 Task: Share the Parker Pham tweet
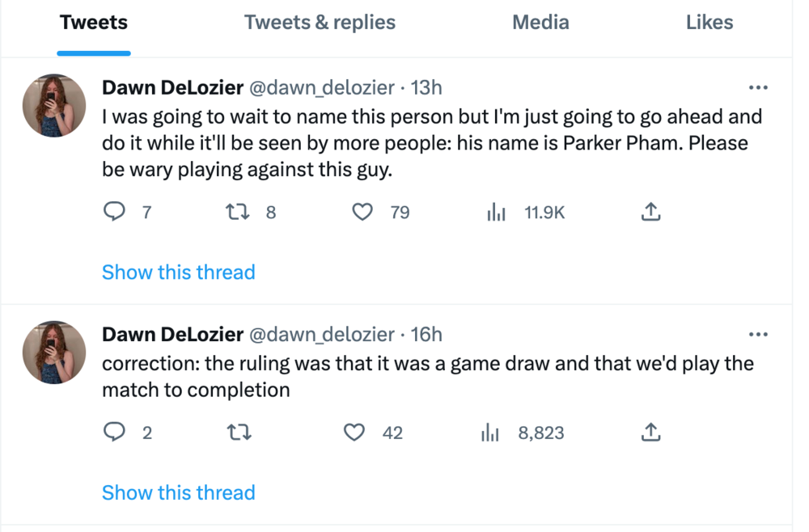coord(650,212)
